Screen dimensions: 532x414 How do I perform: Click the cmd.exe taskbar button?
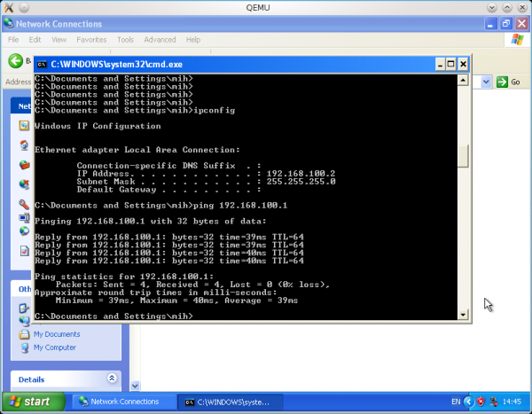(x=230, y=402)
